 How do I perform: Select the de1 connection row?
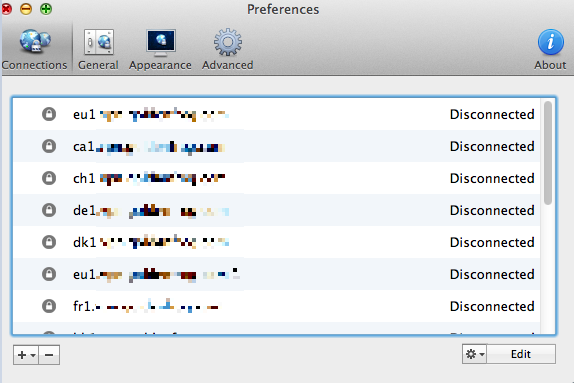(x=277, y=210)
